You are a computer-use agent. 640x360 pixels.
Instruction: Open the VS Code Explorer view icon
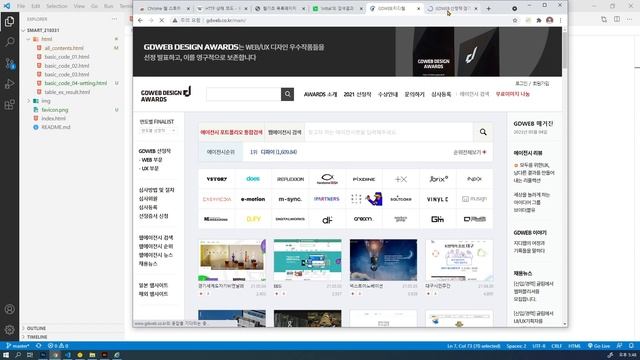click(9, 21)
